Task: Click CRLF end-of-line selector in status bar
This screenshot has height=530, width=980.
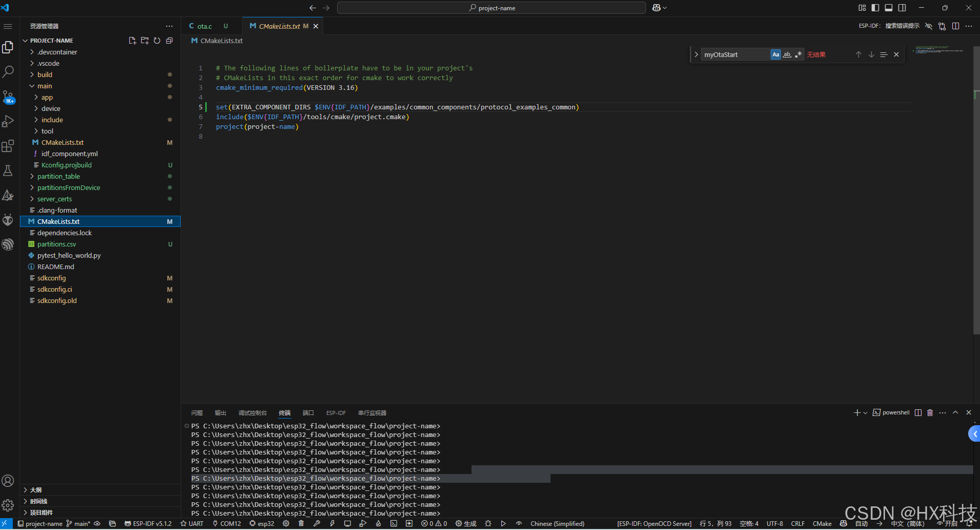Action: pos(798,524)
